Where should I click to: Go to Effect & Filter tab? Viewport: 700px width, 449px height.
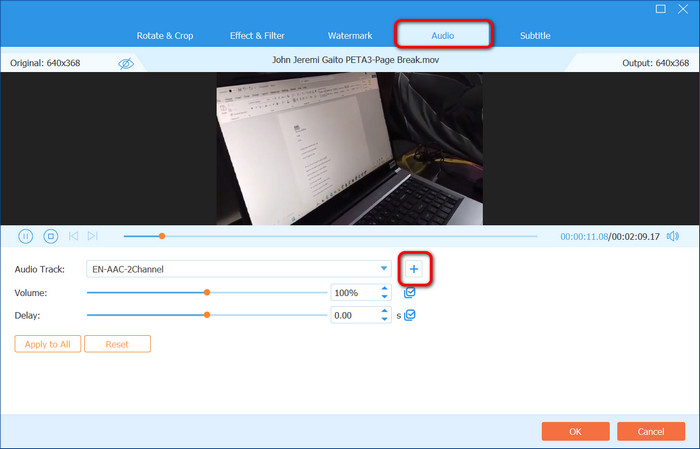259,35
